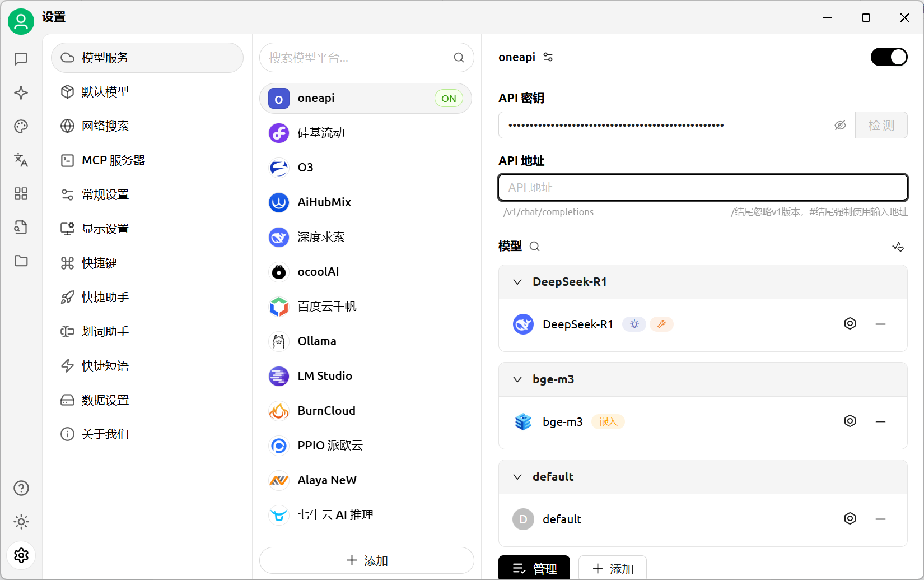The image size is (924, 580).
Task: Expand the default model group chevron
Action: 517,477
